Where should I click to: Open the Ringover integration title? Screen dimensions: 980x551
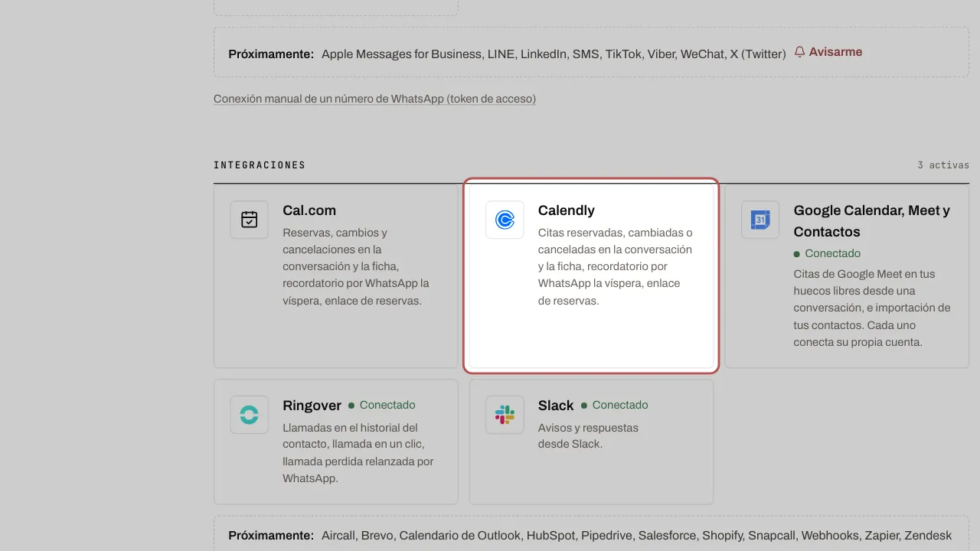pyautogui.click(x=311, y=406)
